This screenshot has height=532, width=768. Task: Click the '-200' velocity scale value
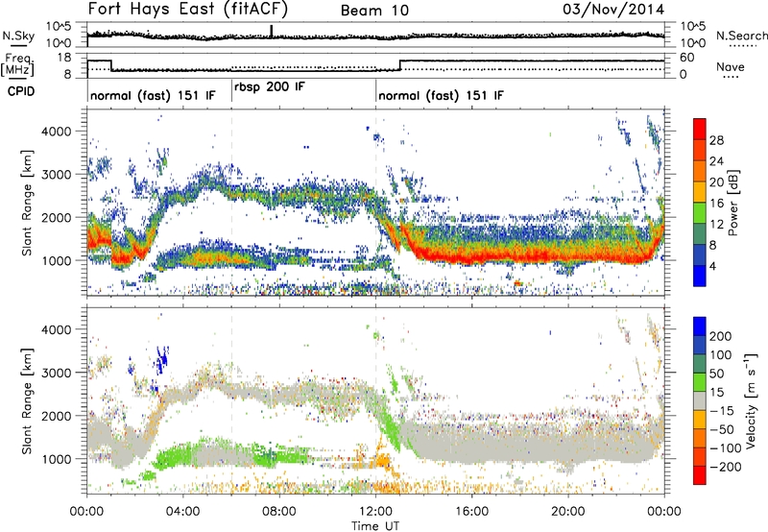725,467
